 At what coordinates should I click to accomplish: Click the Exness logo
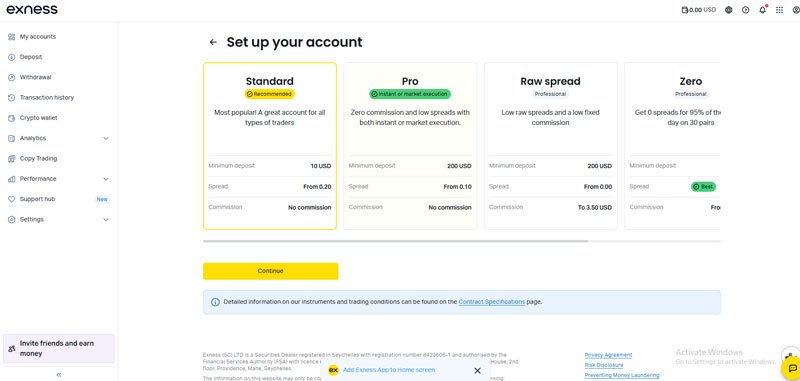click(x=32, y=10)
